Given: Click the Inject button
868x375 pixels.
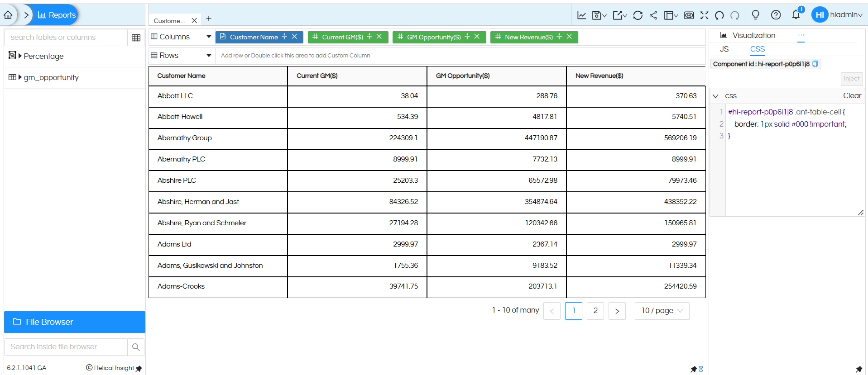Looking at the screenshot, I should pyautogui.click(x=852, y=79).
